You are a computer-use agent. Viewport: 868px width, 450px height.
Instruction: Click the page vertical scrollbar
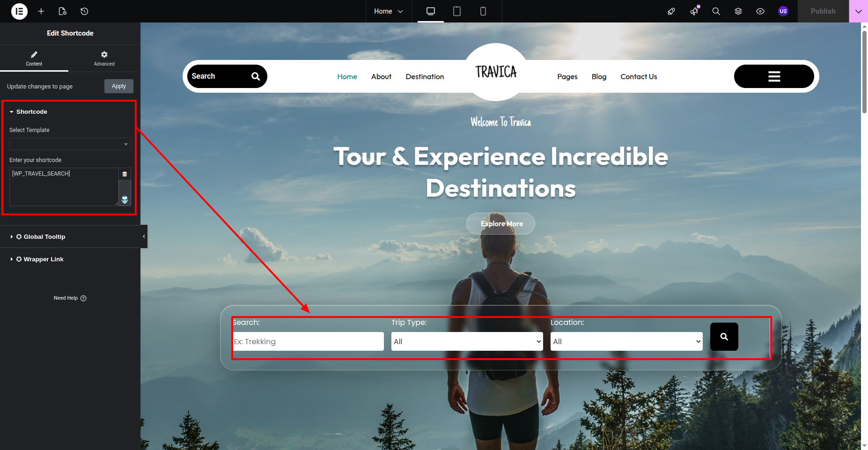point(864,70)
